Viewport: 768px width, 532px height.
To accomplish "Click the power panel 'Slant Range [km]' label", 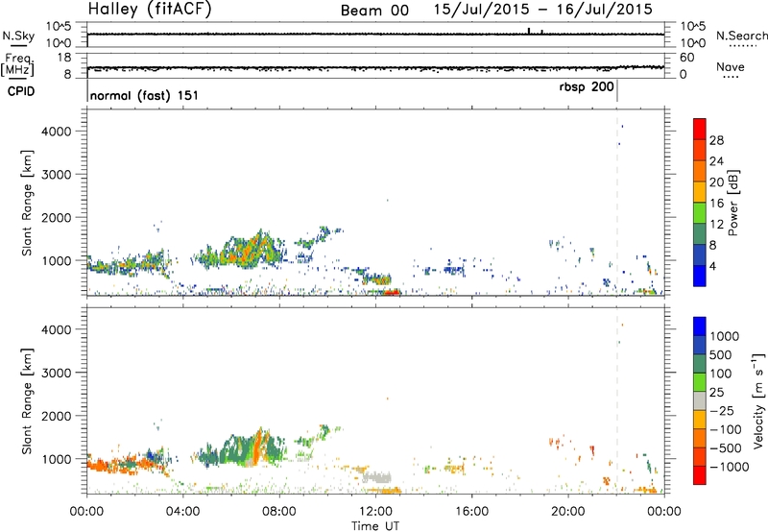I will [x=28, y=203].
